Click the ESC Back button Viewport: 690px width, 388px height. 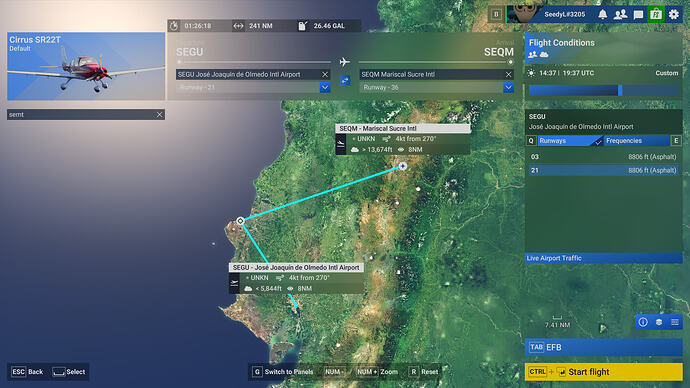[27, 372]
